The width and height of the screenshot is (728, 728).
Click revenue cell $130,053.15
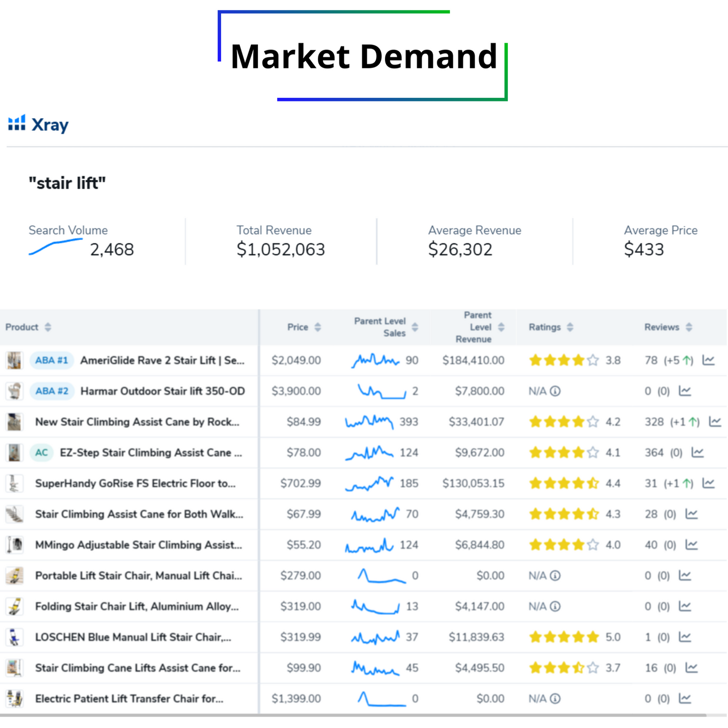click(x=473, y=483)
